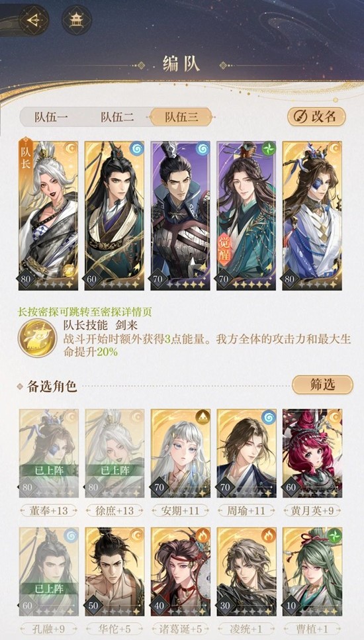This screenshot has width=364, height=640.
Task: Click the 改名 rename button
Action: click(316, 116)
